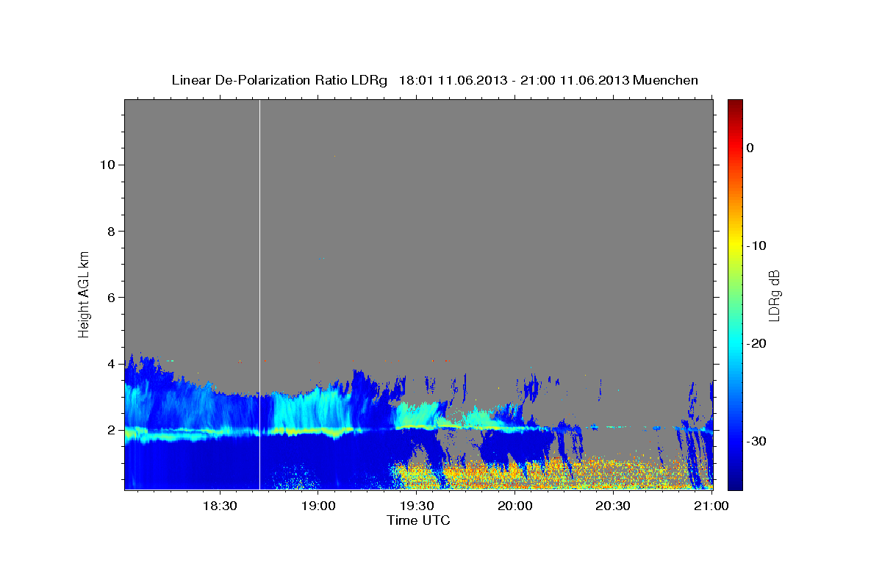Click the plot title 'Linear De-Polarization Ratio LDRg'
This screenshot has height=588, width=882.
279,80
